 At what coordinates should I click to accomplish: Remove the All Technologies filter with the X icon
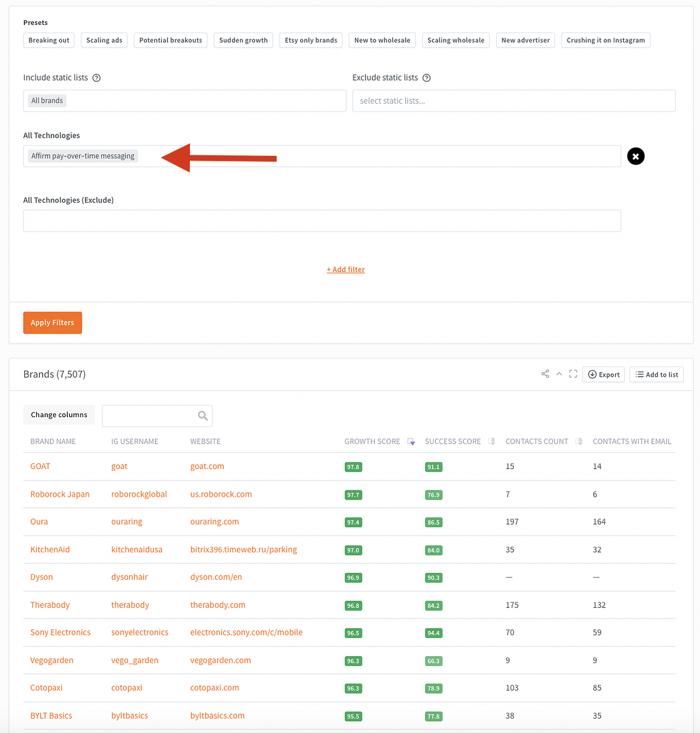coord(636,156)
